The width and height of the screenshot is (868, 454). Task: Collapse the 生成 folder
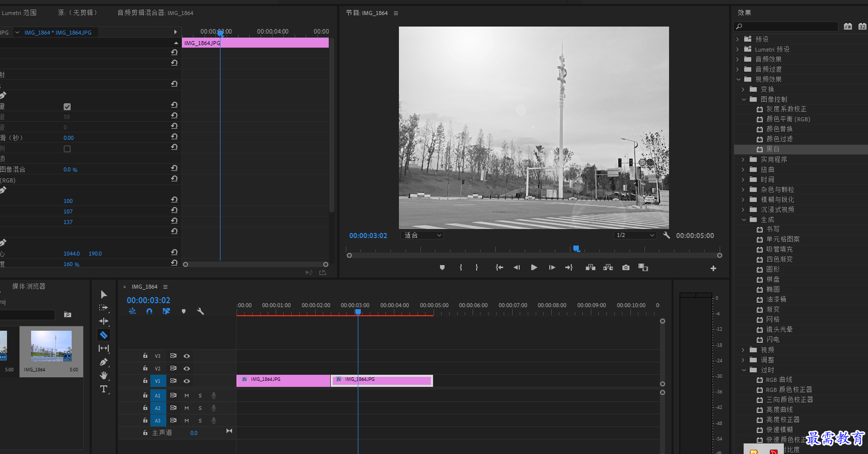point(744,219)
